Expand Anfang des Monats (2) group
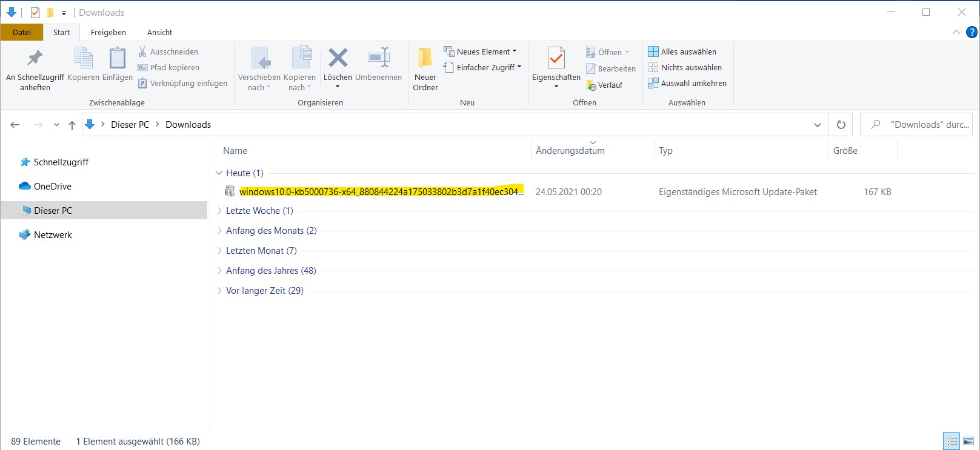The image size is (980, 450). (219, 230)
